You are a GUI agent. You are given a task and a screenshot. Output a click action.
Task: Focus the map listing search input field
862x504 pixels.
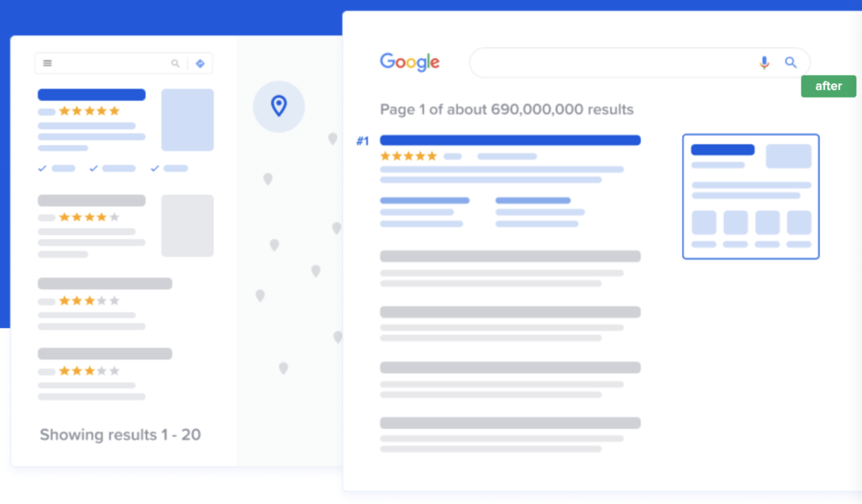109,63
